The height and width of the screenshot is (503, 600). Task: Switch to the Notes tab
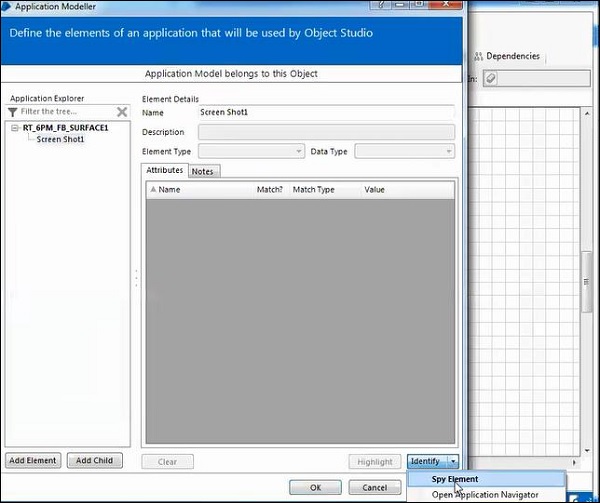[x=202, y=171]
